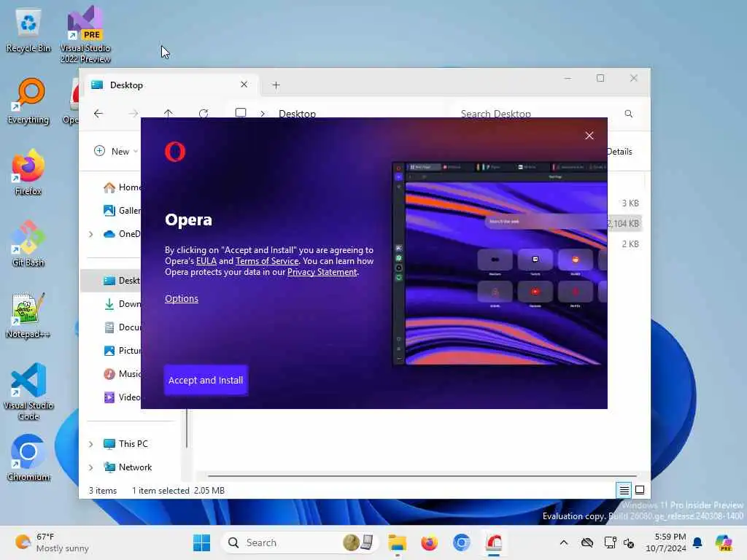Go back in File Explorer
This screenshot has width=747, height=560.
point(98,113)
